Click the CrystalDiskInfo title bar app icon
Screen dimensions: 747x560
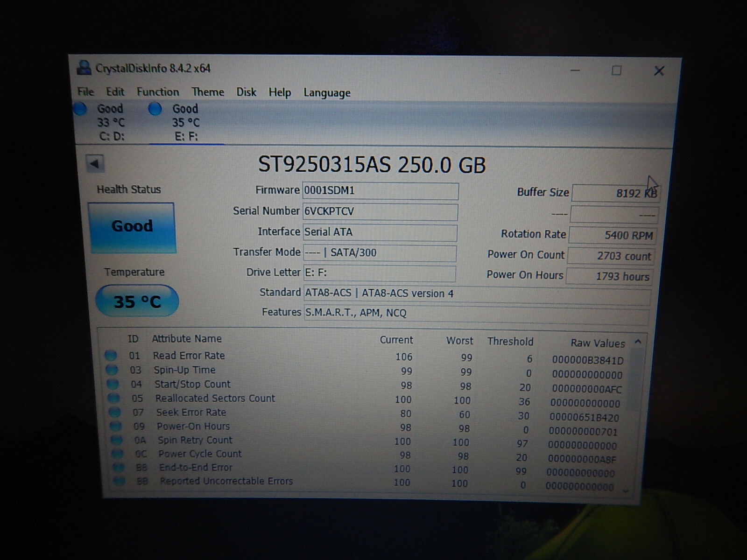point(85,68)
